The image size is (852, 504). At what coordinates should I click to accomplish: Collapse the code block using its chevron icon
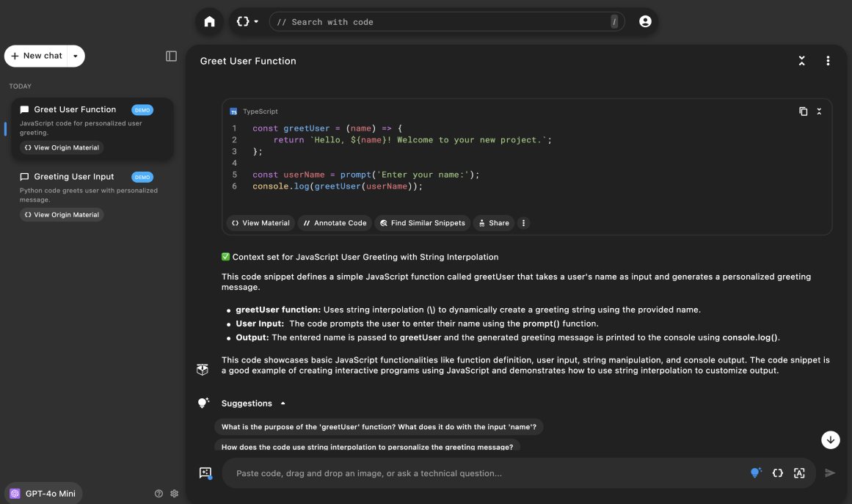(819, 112)
